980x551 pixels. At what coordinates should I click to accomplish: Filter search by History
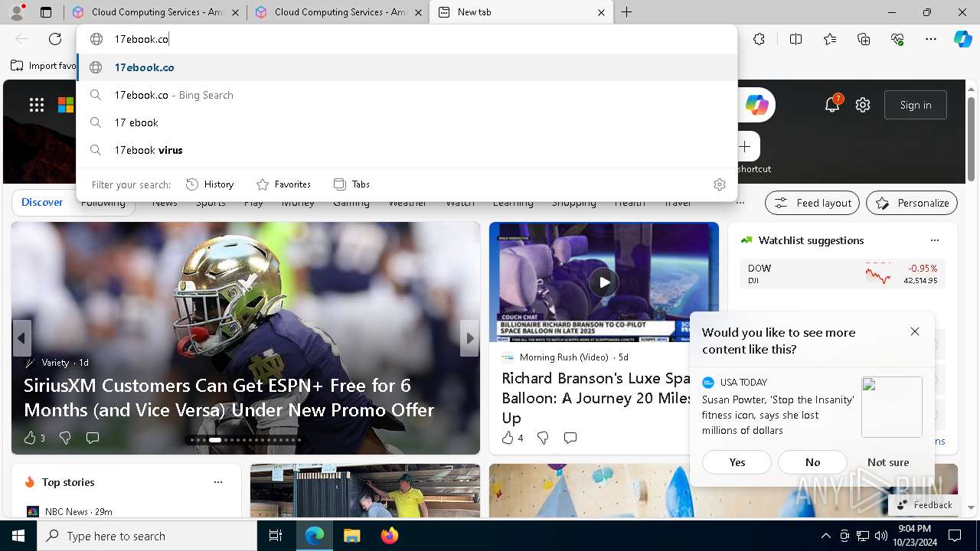click(210, 184)
